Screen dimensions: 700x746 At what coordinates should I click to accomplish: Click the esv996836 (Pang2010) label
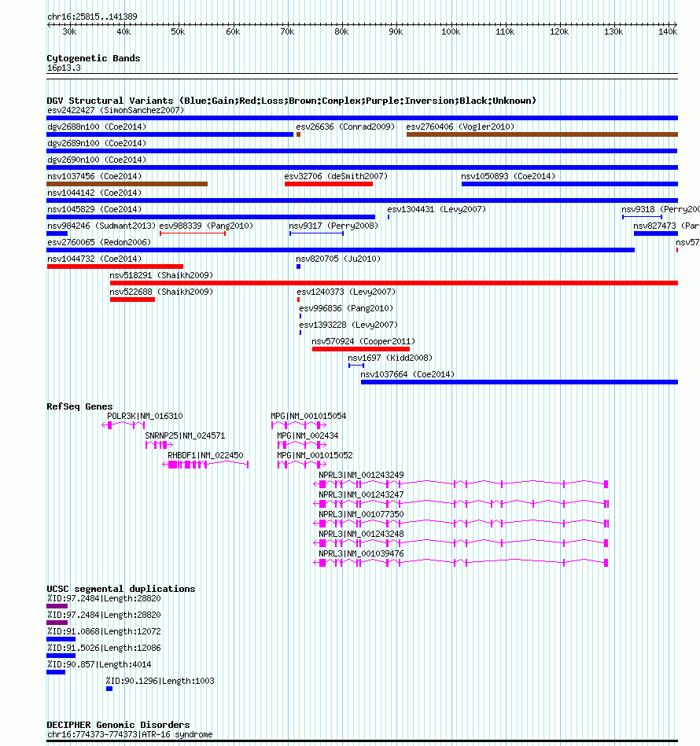(x=346, y=308)
